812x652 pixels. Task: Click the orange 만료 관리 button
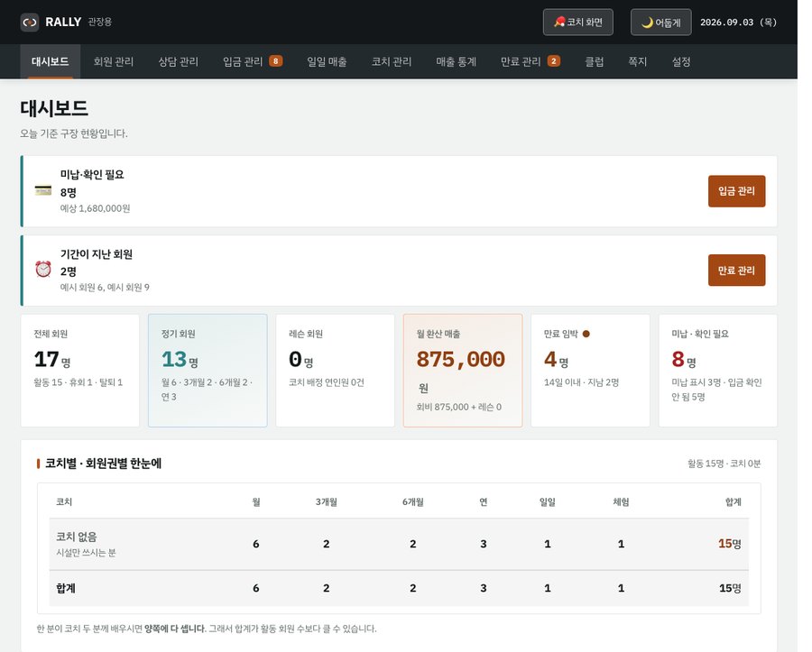pyautogui.click(x=736, y=271)
